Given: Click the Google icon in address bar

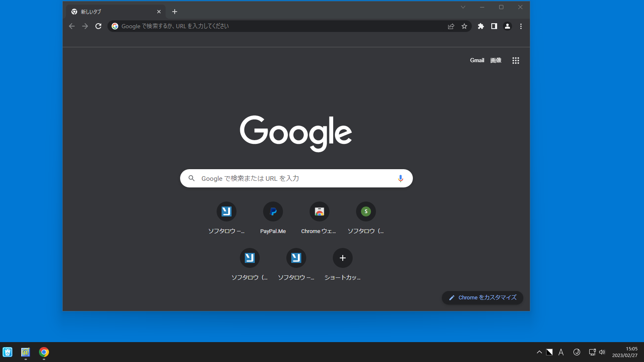Looking at the screenshot, I should click(115, 26).
